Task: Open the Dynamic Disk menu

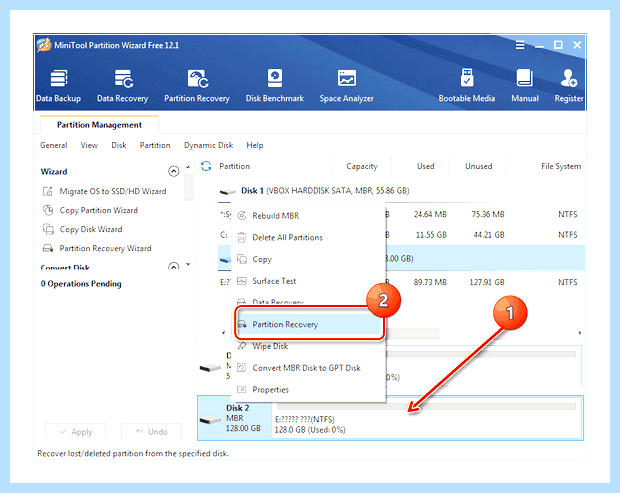Action: (x=208, y=145)
